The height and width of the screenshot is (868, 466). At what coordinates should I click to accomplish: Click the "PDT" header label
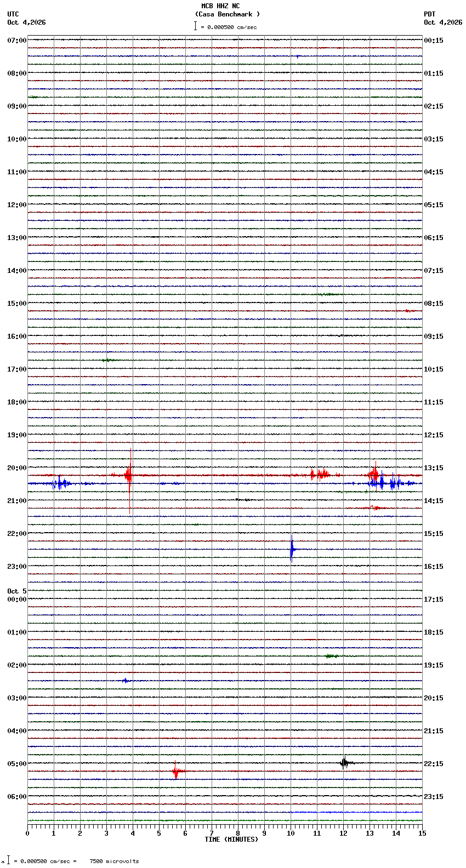(x=429, y=14)
